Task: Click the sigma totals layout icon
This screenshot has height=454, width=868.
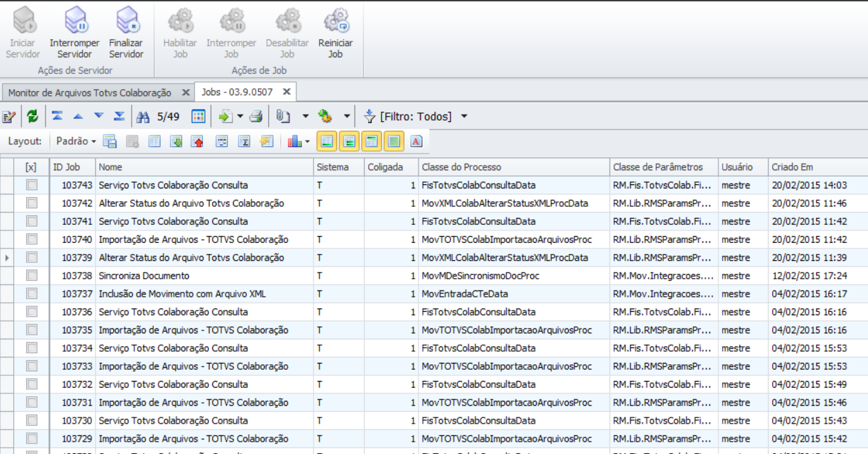Action: (x=244, y=141)
